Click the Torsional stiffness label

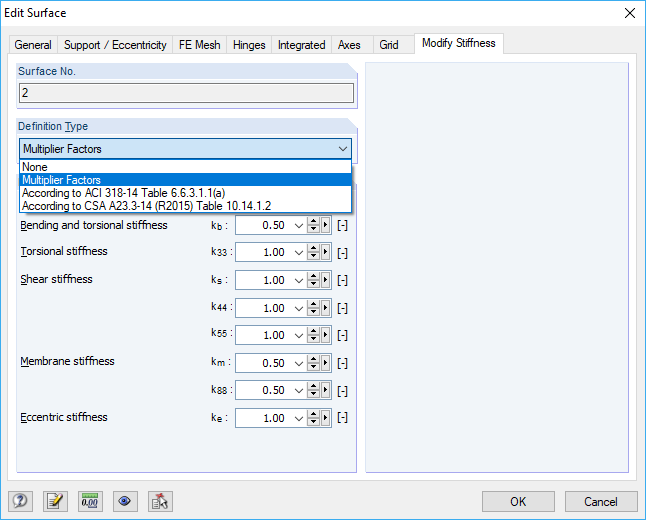click(64, 251)
